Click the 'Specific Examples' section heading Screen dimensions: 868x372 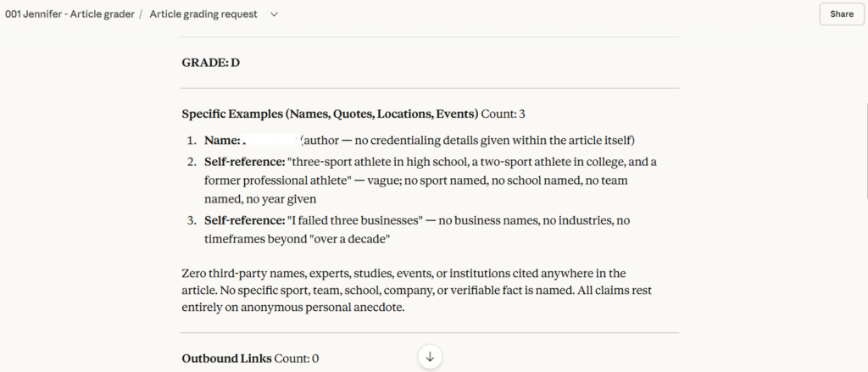(330, 114)
